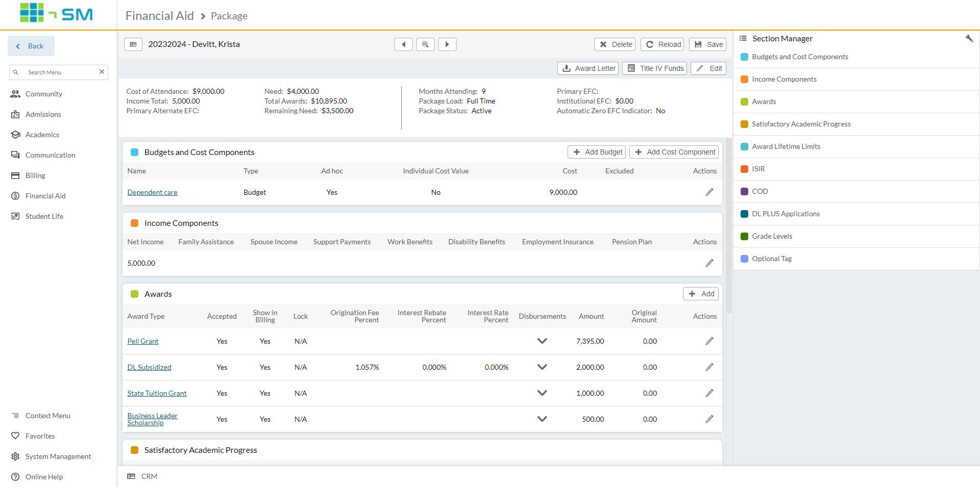The image size is (980, 487).
Task: Open the CRM bar at bottom
Action: pos(142,476)
